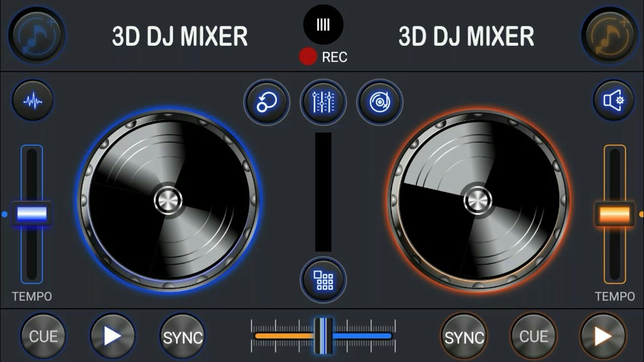Open the loop controls
The height and width of the screenshot is (362, 644).
267,102
